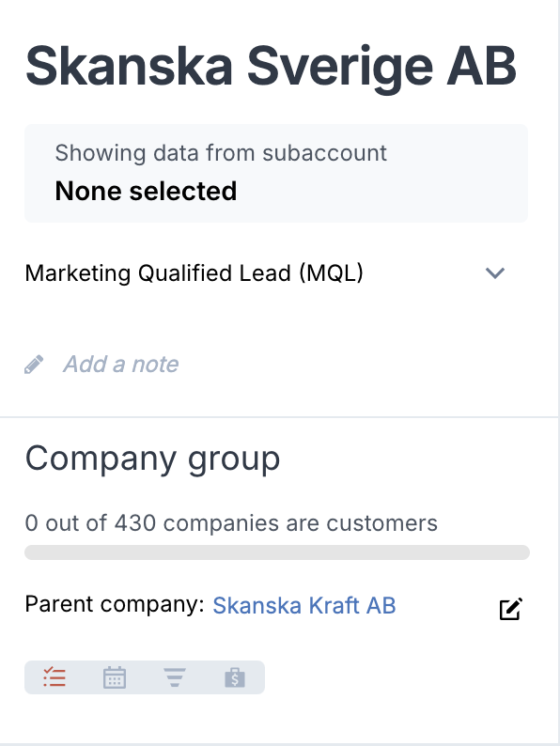This screenshot has height=746, width=560.
Task: Click the panel's right edge border
Action: (559, 373)
